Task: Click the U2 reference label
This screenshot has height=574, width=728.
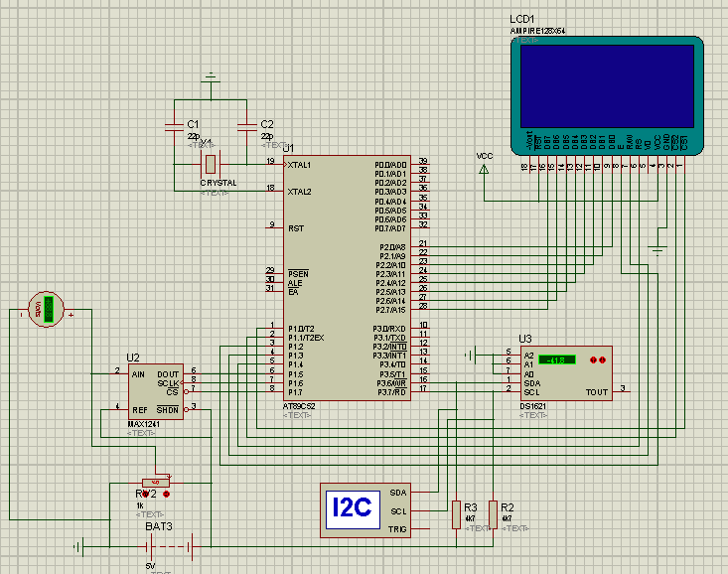Action: pos(133,358)
